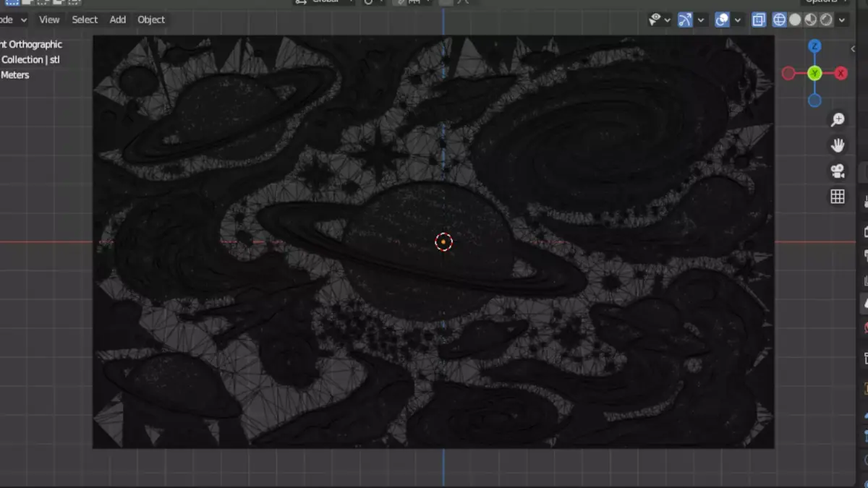
Task: Toggle the Show Overlays button
Action: pos(722,20)
